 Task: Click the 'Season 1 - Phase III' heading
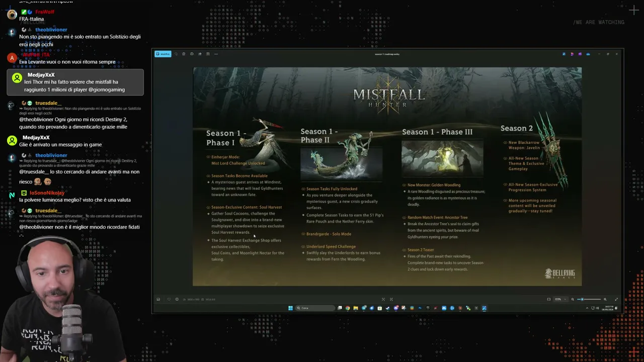(437, 132)
